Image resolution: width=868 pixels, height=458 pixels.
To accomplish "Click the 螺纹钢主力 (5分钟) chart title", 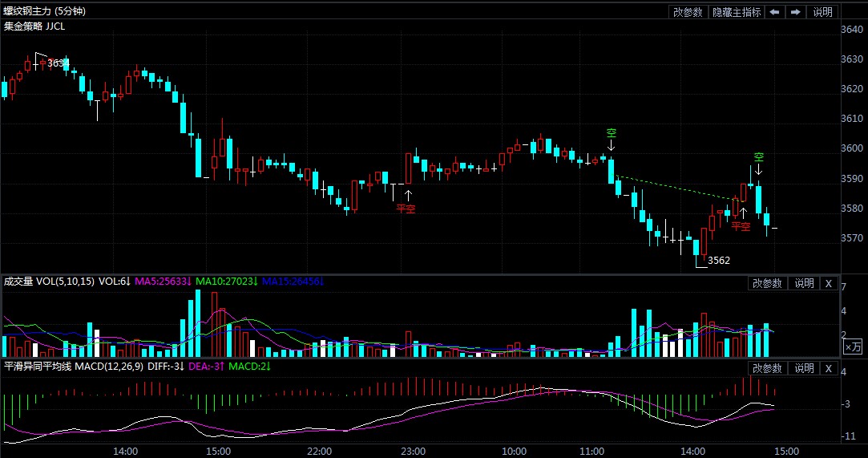I will [45, 11].
